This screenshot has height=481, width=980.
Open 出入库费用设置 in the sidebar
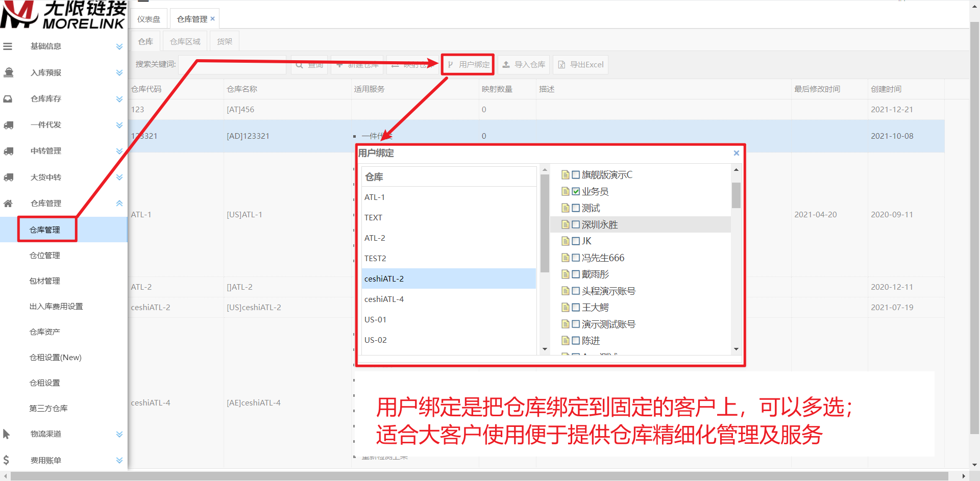tap(56, 307)
